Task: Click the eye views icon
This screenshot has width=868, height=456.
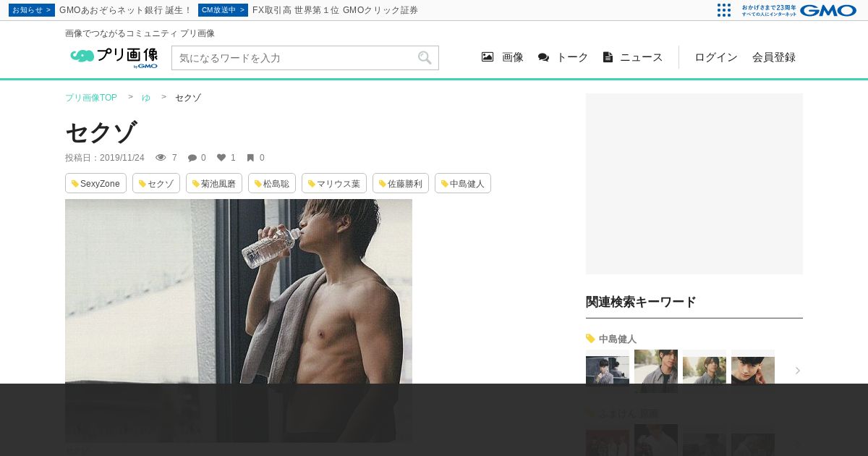Action: 161,158
